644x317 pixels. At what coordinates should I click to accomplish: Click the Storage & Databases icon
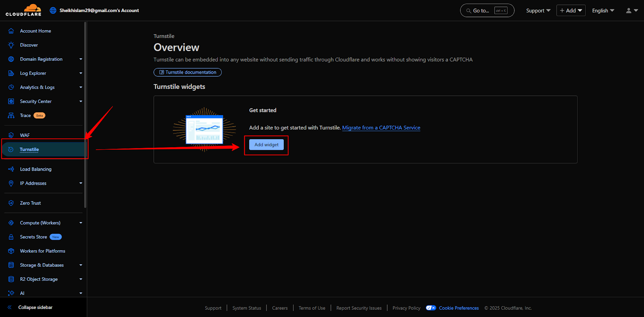[x=11, y=265]
